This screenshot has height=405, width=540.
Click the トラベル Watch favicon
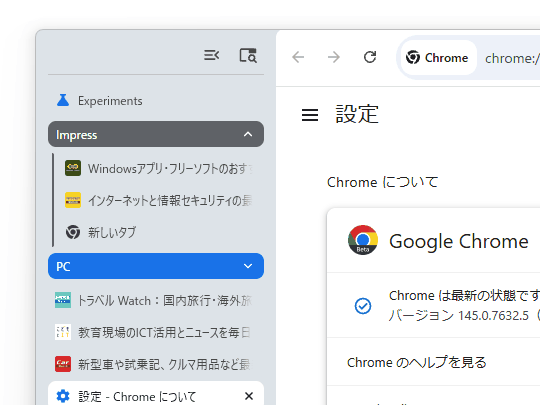click(x=63, y=300)
